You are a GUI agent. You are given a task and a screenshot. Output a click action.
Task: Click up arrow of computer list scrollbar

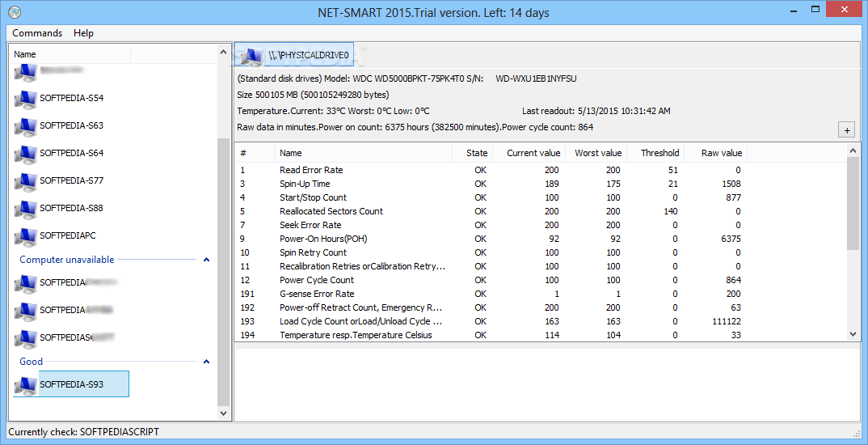[223, 52]
